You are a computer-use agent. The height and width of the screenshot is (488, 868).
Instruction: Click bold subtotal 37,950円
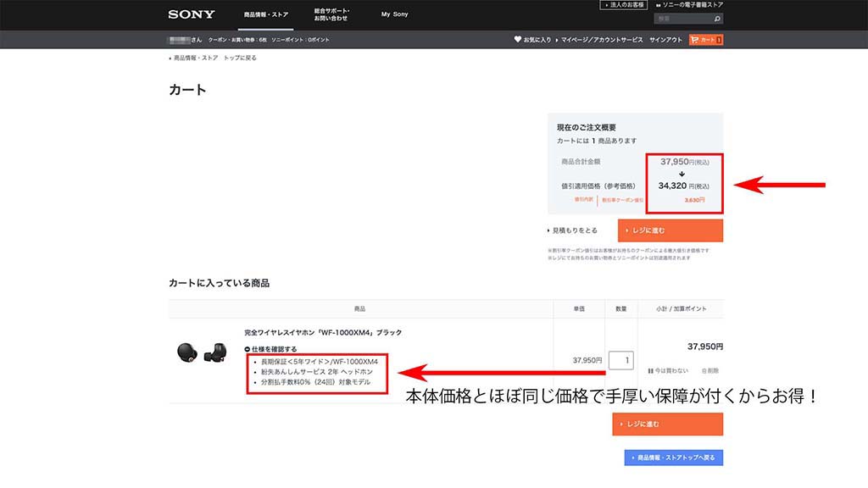(704, 347)
